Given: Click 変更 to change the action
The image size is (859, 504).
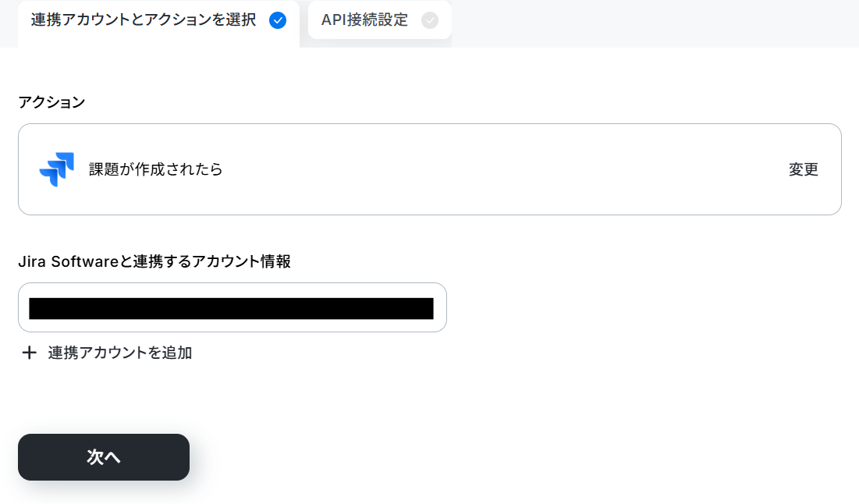Looking at the screenshot, I should 803,169.
